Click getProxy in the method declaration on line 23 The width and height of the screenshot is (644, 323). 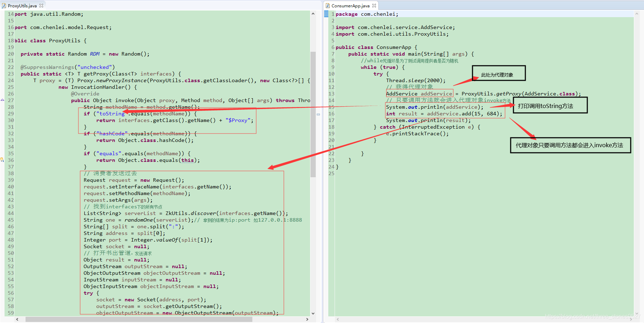[x=96, y=74]
